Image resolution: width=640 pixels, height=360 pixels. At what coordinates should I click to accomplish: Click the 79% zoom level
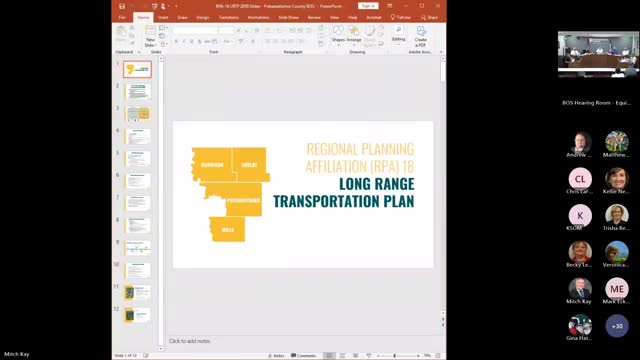click(x=427, y=356)
